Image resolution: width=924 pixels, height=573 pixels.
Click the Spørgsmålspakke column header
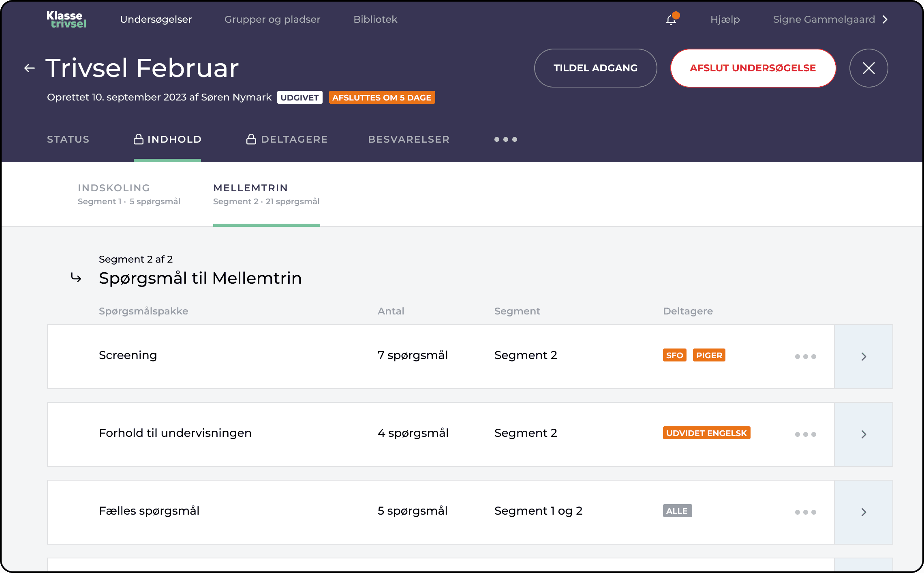143,311
